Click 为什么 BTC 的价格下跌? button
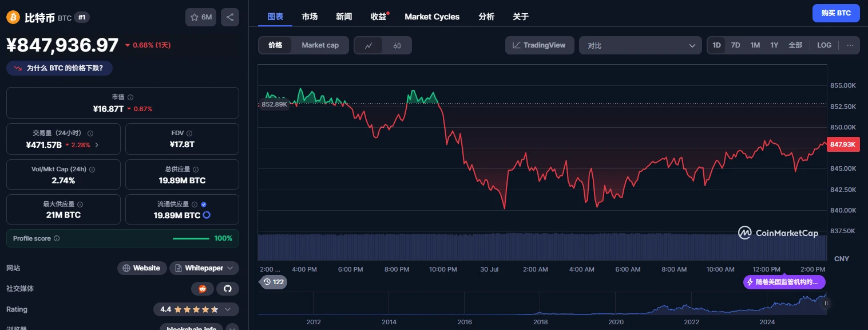This screenshot has height=330, width=868. click(x=60, y=68)
